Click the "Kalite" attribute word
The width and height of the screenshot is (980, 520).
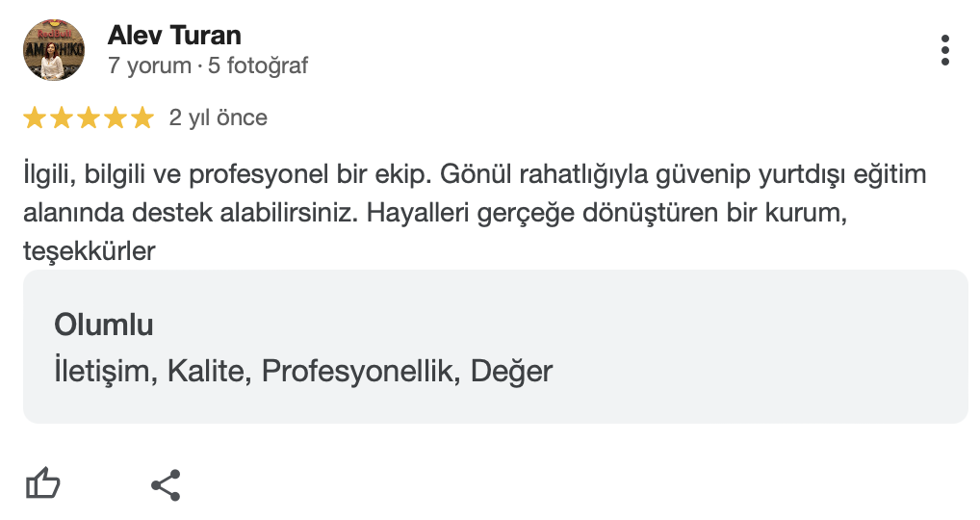(208, 371)
